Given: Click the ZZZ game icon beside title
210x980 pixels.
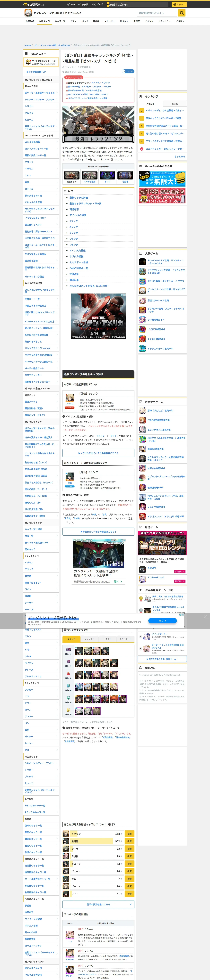Looking at the screenshot, I should pos(28,13).
